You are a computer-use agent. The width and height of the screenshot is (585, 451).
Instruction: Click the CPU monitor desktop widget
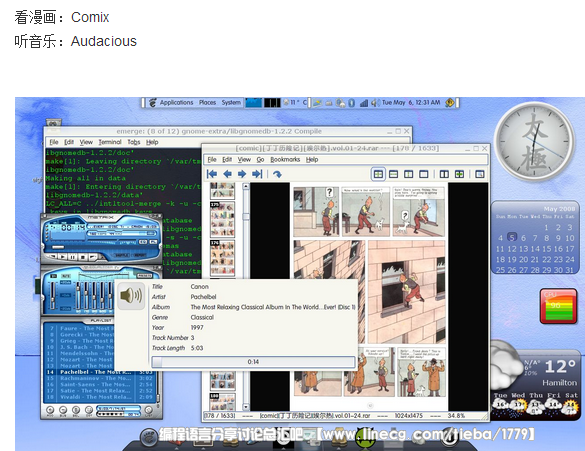point(558,306)
